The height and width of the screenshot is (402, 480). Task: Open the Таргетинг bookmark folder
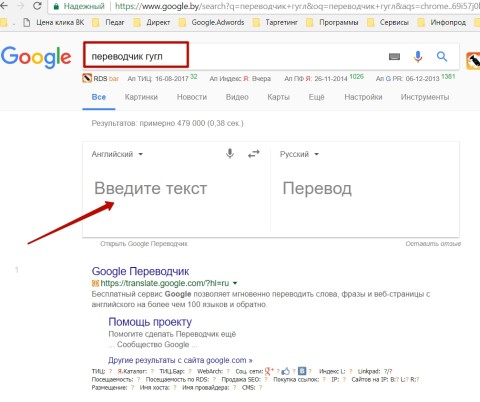[275, 22]
